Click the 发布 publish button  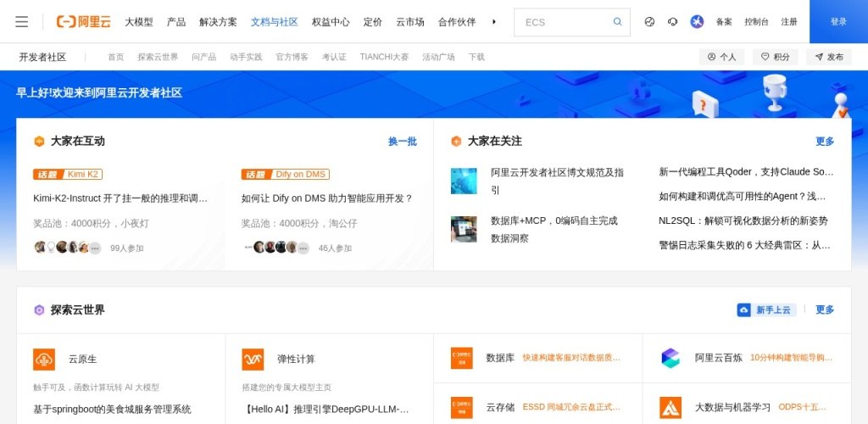coord(827,57)
